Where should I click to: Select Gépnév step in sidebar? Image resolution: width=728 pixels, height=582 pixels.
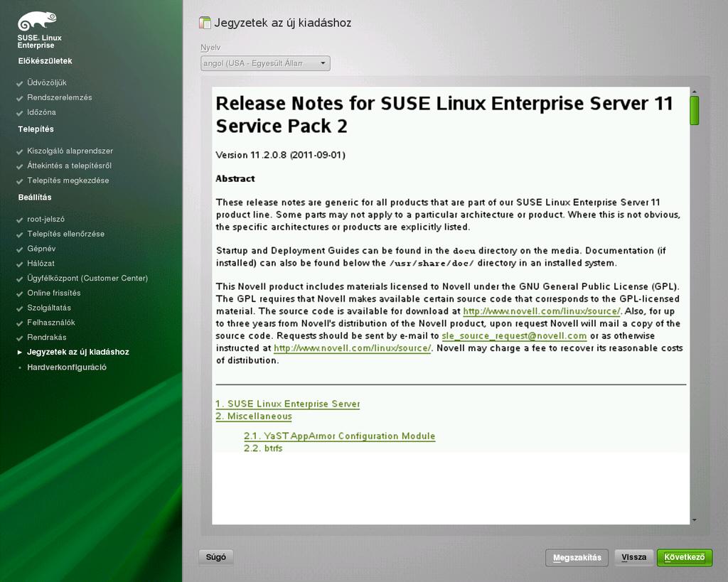pos(41,249)
